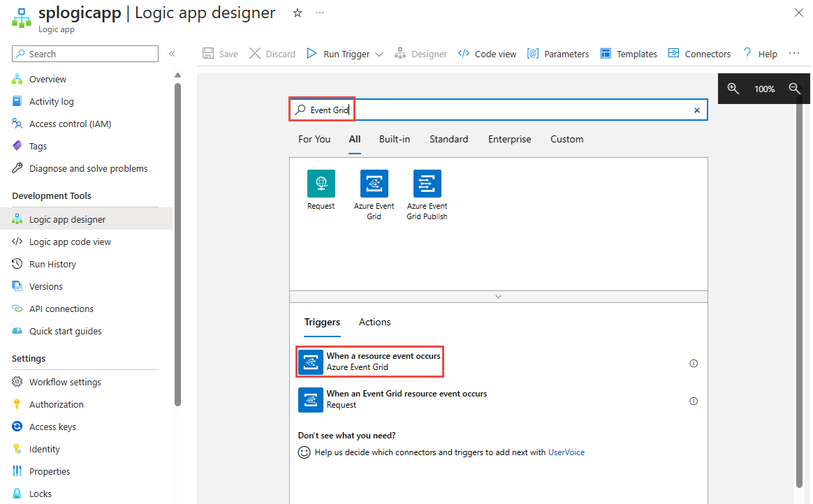Viewport: 813px width, 504px height.
Task: Select the Azure Event Grid connector icon
Action: [x=374, y=184]
